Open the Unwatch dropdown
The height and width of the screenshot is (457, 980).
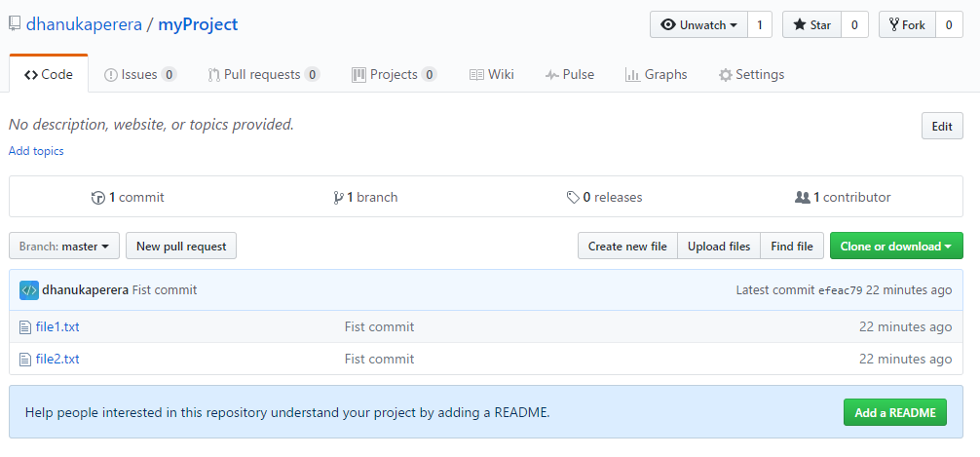698,25
